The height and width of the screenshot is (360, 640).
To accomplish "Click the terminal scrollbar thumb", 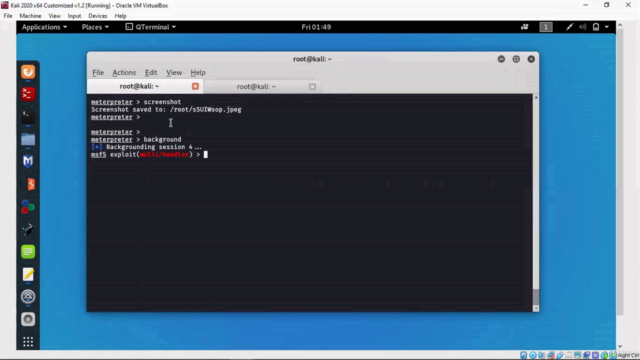I will [x=536, y=297].
